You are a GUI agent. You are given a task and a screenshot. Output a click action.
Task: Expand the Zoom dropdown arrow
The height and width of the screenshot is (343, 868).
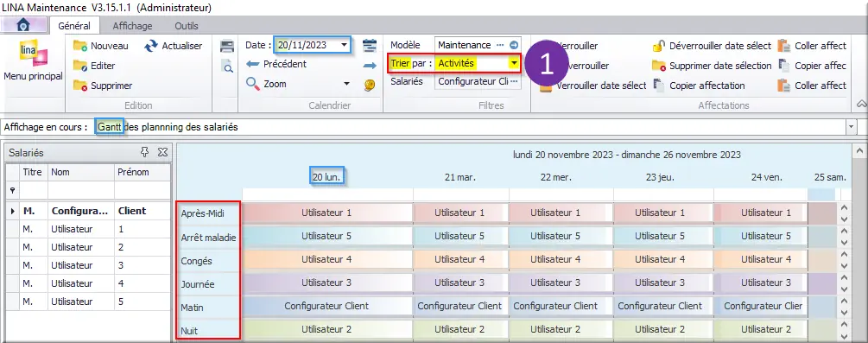pyautogui.click(x=347, y=84)
